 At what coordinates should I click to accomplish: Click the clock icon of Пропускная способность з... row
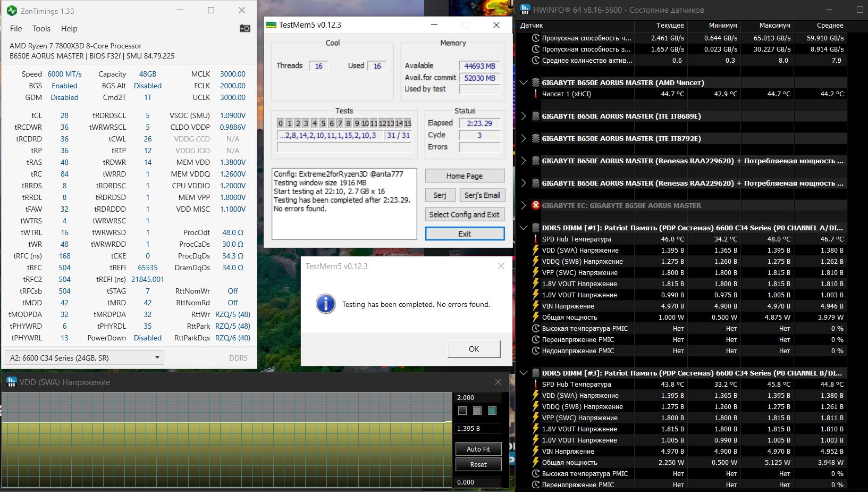pos(536,49)
